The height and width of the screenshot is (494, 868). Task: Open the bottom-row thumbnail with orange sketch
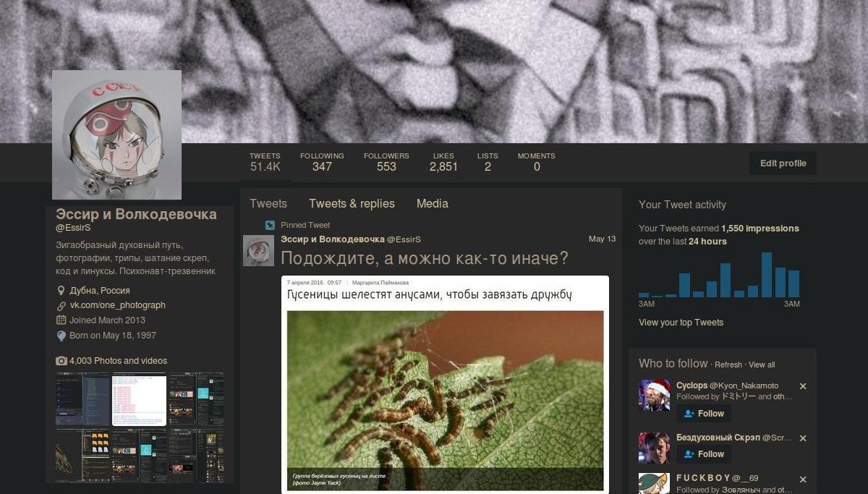(x=68, y=456)
